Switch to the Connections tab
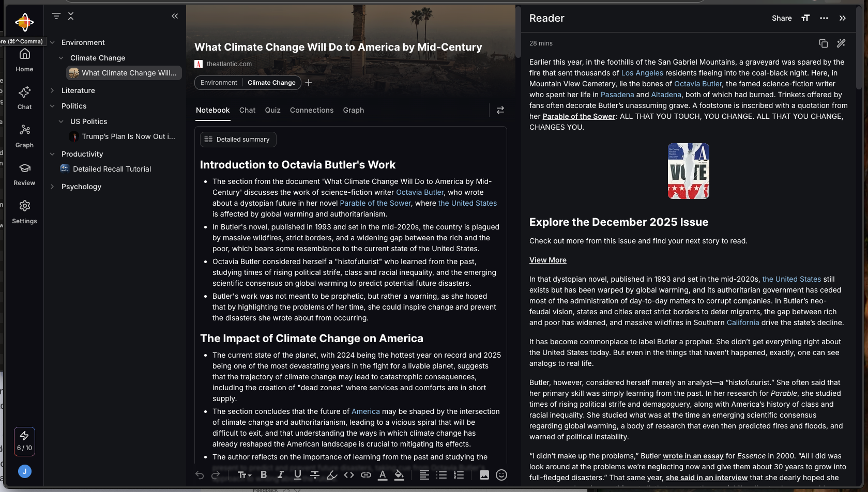 tap(311, 110)
